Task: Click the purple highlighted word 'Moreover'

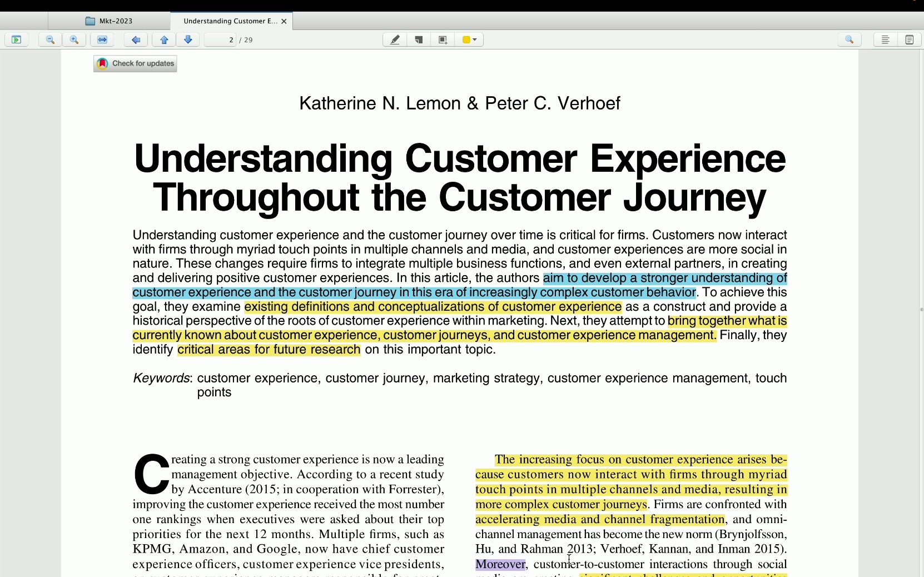Action: (500, 564)
